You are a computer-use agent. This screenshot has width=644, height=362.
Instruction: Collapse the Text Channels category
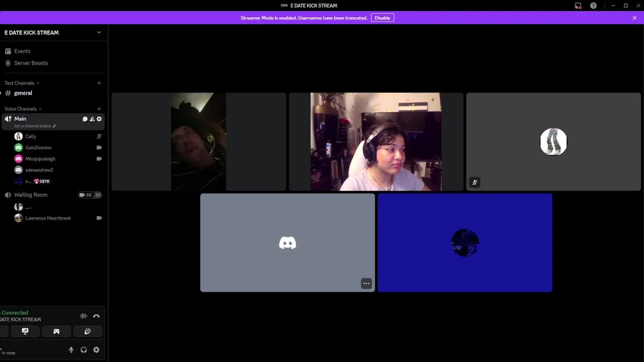coord(22,83)
